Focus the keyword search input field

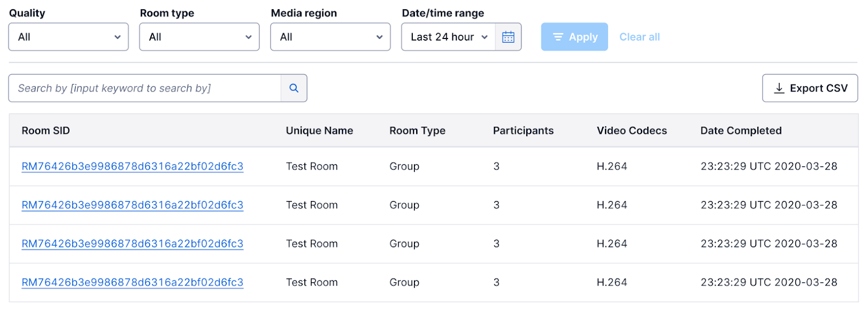[x=145, y=88]
